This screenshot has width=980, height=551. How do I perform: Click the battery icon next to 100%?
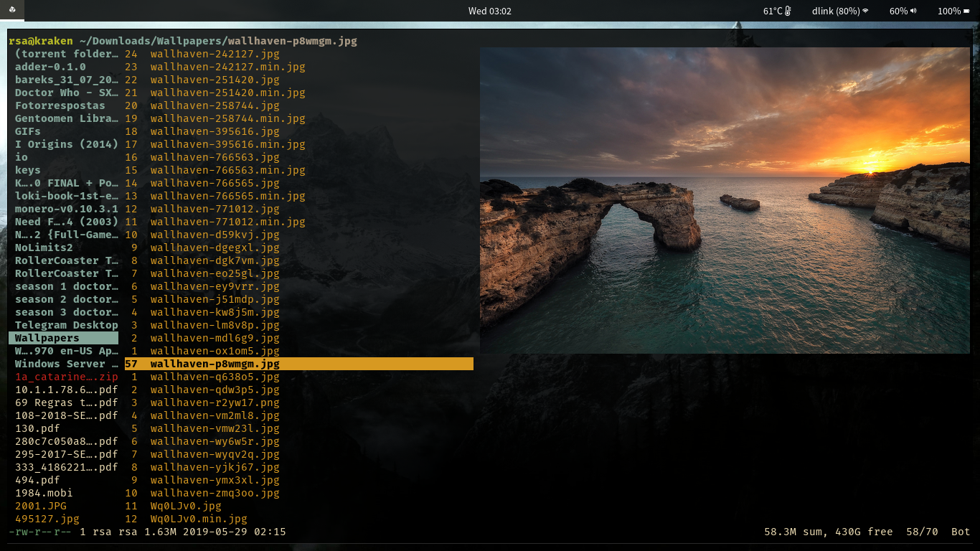tap(967, 11)
